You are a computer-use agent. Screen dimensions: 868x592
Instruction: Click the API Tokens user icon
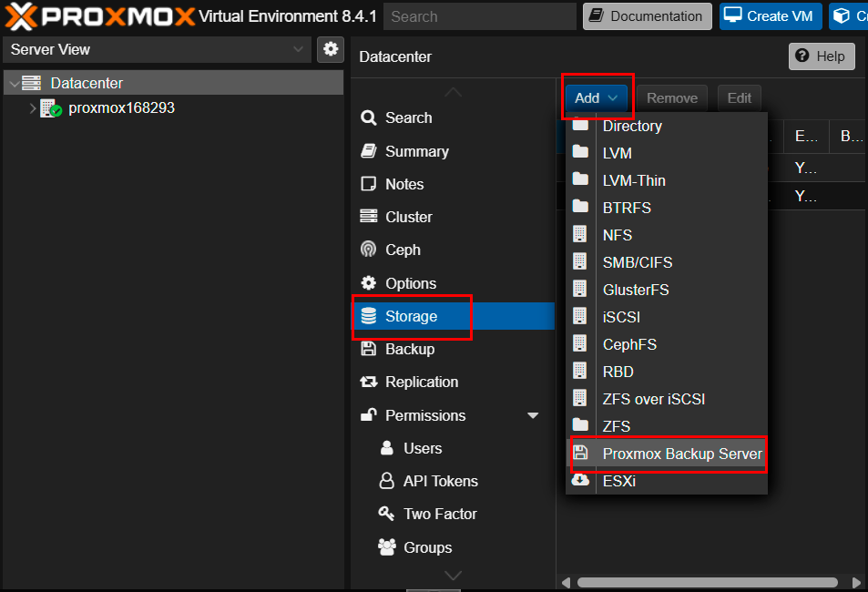386,481
